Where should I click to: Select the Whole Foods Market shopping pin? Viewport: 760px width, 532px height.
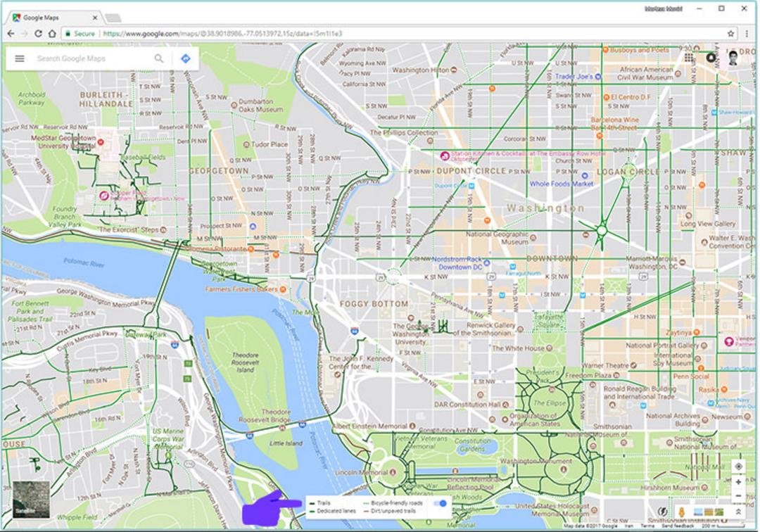[x=585, y=175]
